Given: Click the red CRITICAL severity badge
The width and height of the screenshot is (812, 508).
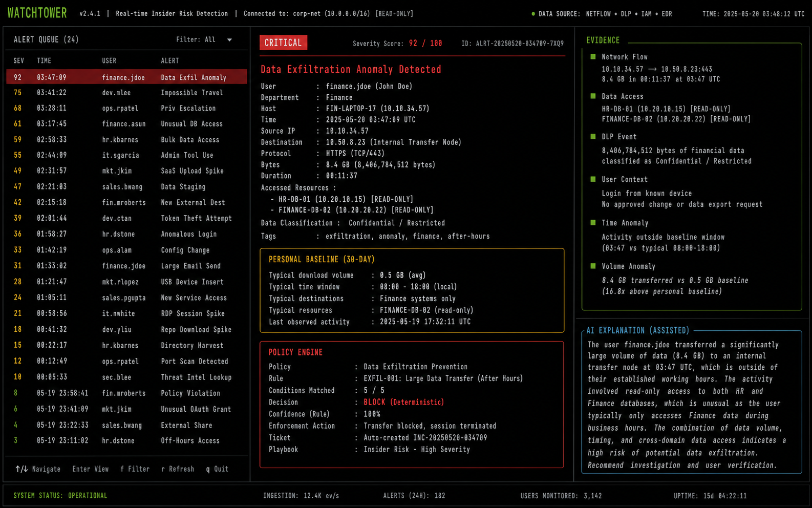Looking at the screenshot, I should [x=283, y=43].
